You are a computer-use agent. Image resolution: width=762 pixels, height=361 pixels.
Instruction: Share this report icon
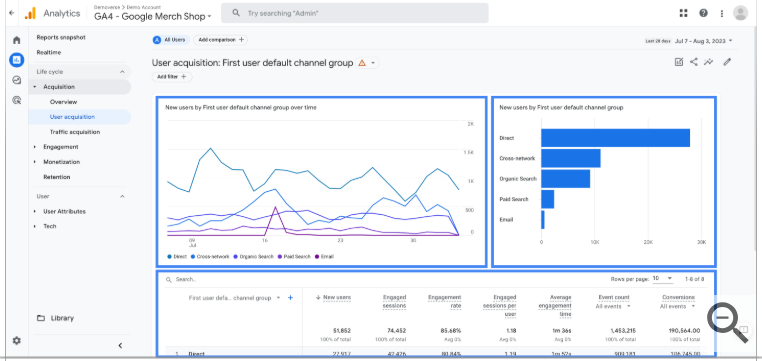(693, 62)
